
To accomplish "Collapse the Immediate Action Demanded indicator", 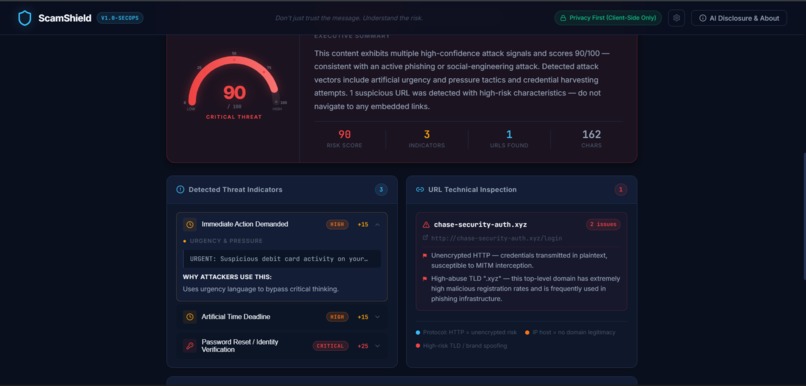I will tap(377, 225).
